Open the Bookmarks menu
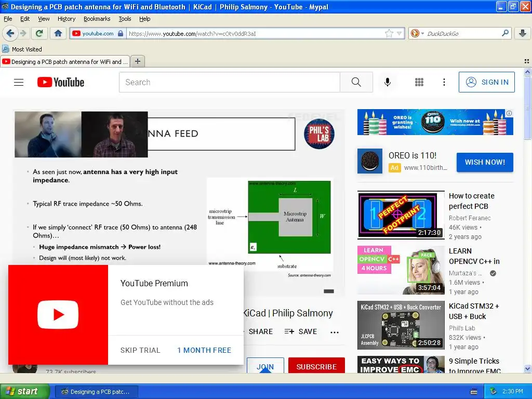 (97, 19)
